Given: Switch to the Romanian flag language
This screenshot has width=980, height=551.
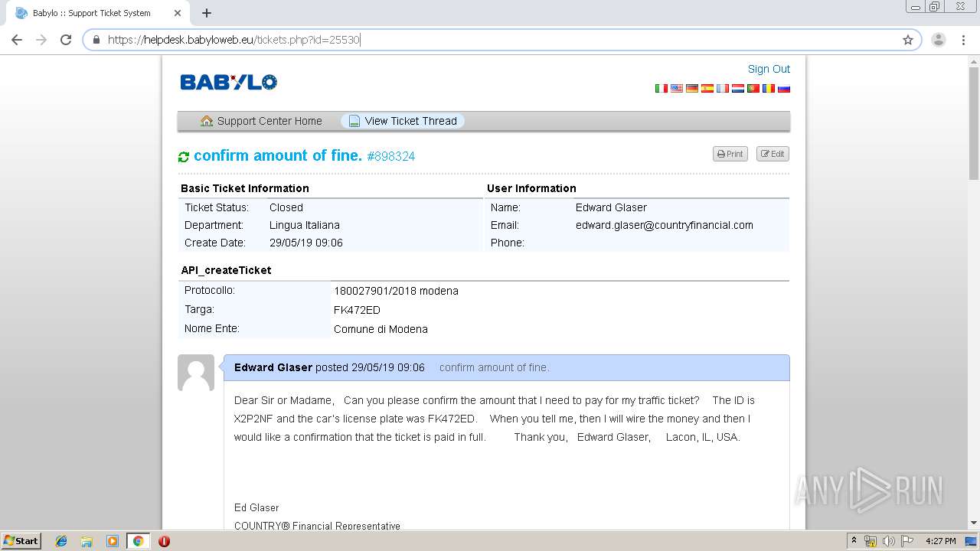Looking at the screenshot, I should (768, 89).
